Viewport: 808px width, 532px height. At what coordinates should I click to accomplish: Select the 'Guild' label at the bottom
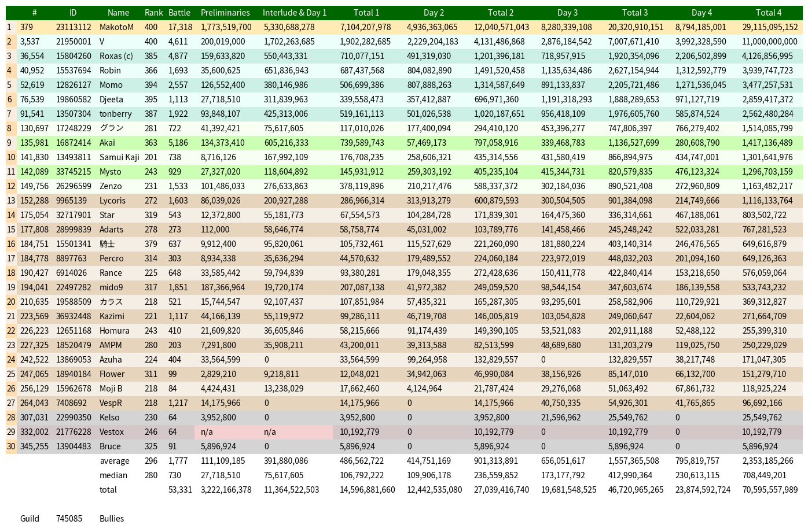pyautogui.click(x=30, y=519)
